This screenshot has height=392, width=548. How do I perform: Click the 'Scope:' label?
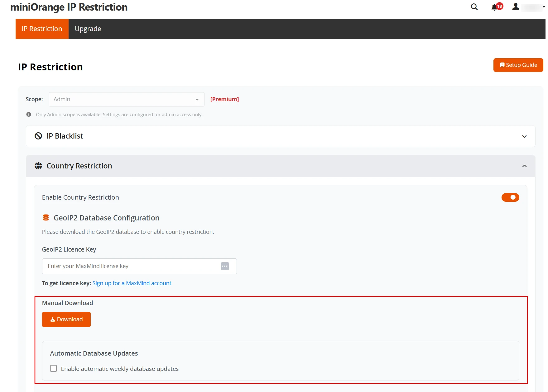[x=34, y=99]
